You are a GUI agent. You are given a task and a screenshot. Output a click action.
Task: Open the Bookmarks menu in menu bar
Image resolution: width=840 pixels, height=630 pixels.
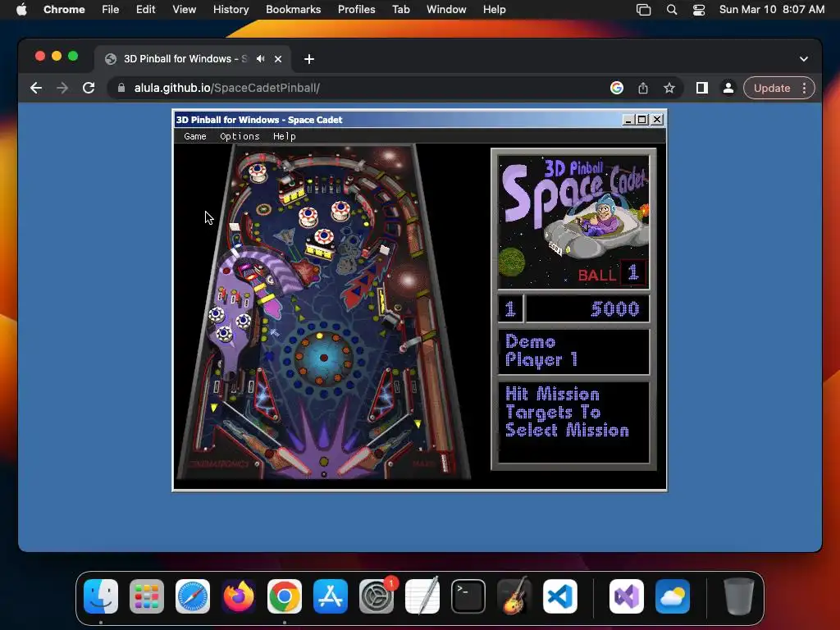point(293,10)
